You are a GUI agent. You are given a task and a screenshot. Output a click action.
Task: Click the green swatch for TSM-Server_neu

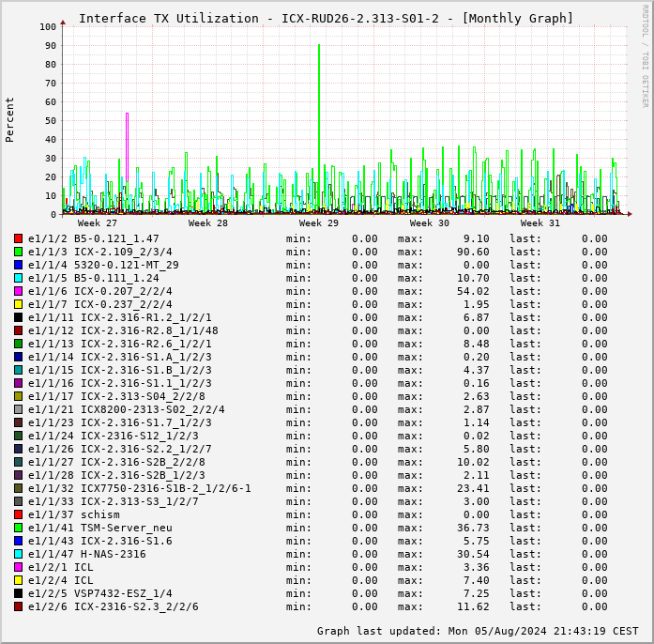tap(18, 528)
